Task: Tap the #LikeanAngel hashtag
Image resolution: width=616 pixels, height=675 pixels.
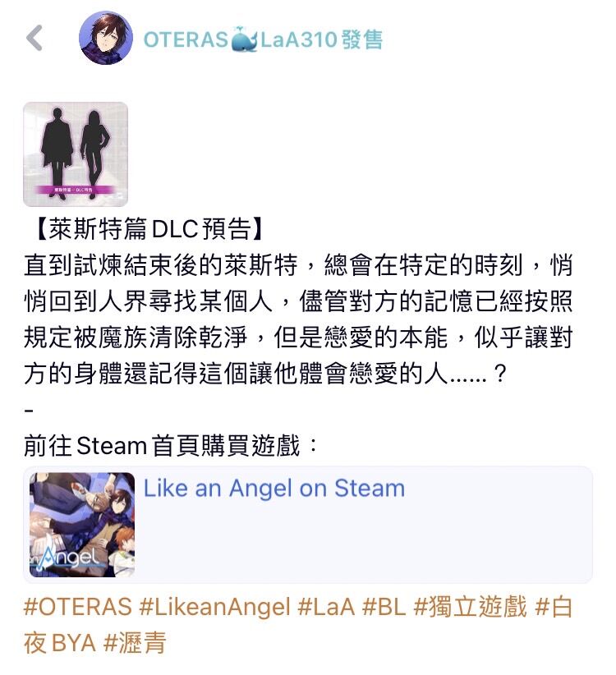Action: [215, 607]
